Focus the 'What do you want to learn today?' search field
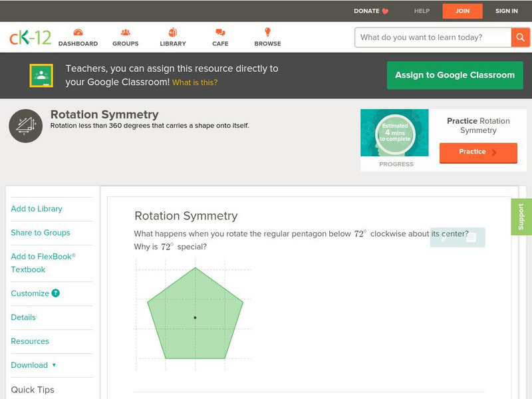This screenshot has height=399, width=532. [433, 37]
